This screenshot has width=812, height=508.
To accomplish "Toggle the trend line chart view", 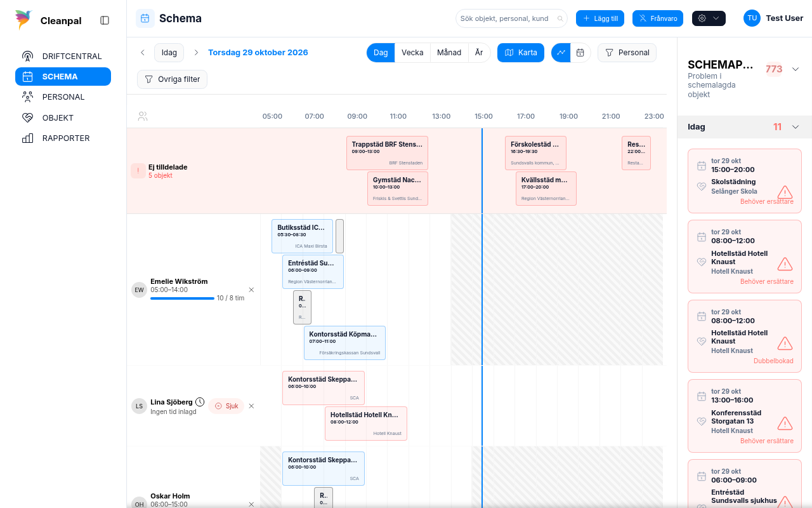I will coord(561,53).
